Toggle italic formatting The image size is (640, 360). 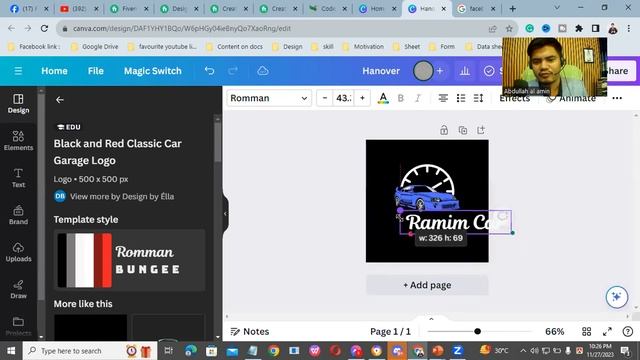pyautogui.click(x=418, y=98)
